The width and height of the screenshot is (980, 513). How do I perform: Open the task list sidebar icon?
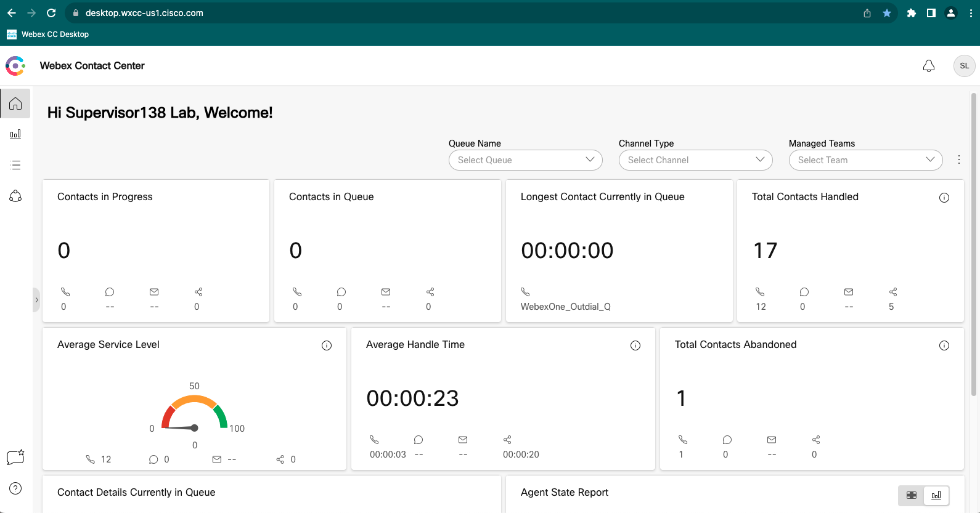15,165
